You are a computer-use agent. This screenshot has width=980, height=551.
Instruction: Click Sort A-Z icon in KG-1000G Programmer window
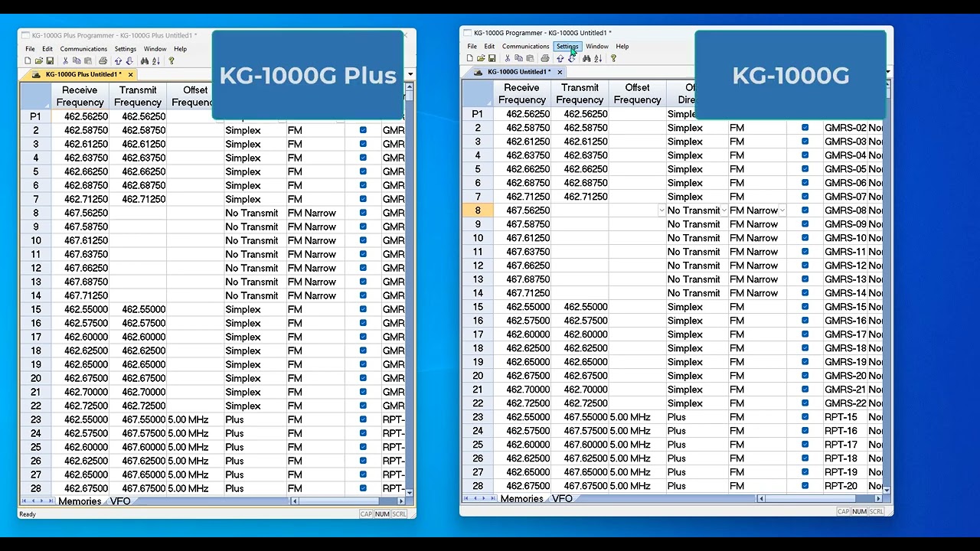[x=598, y=58]
